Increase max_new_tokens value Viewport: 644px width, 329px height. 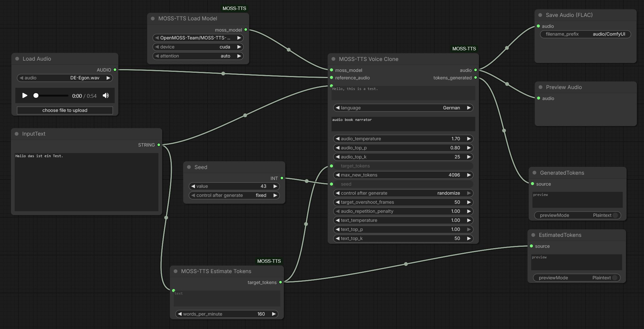coord(469,175)
